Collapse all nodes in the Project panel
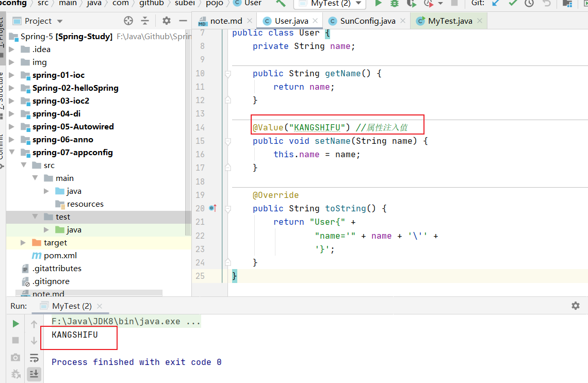Screen dimensions: 588x383 [145, 21]
